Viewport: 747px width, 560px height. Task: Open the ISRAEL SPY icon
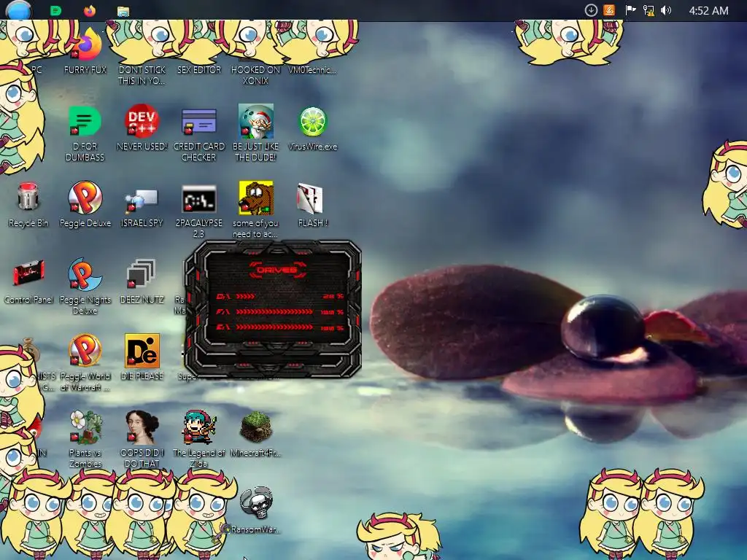coord(142,200)
